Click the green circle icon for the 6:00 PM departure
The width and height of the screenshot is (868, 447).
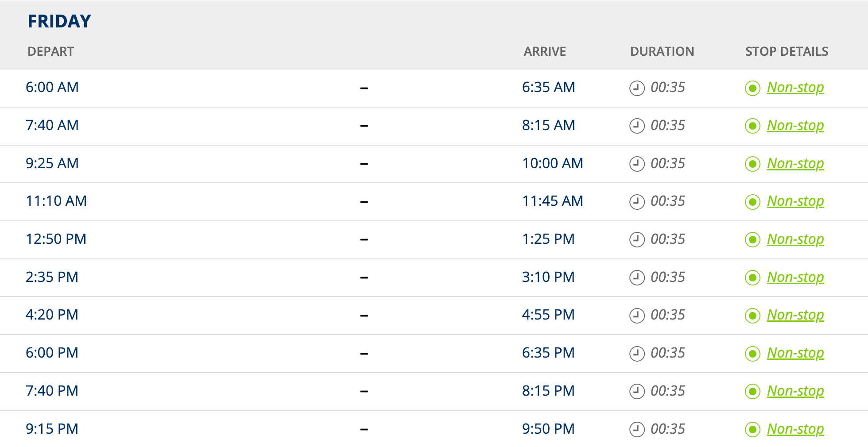pos(752,354)
